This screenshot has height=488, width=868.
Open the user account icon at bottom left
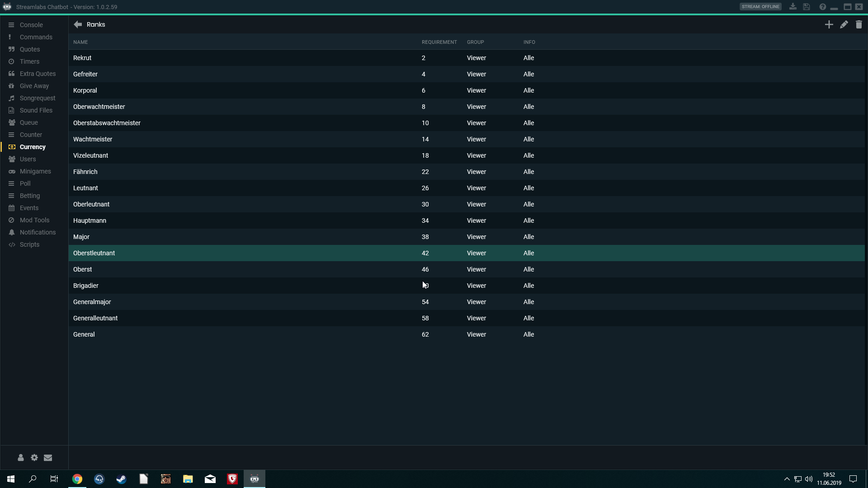[21, 458]
